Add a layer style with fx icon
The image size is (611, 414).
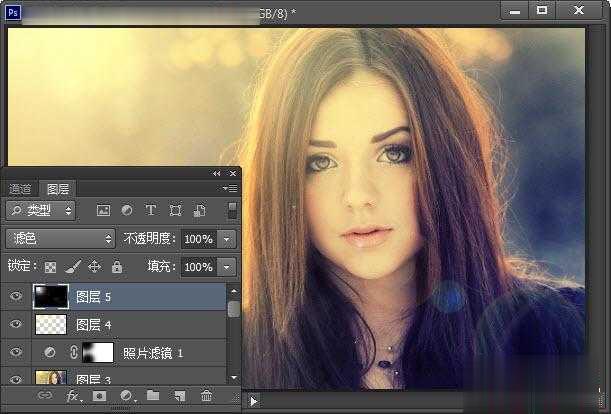[x=73, y=396]
